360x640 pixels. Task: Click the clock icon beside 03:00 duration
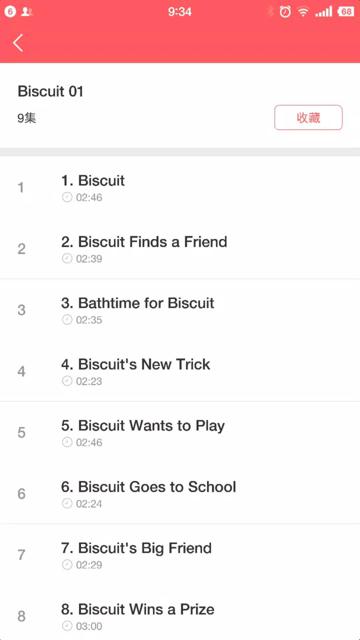(67, 626)
